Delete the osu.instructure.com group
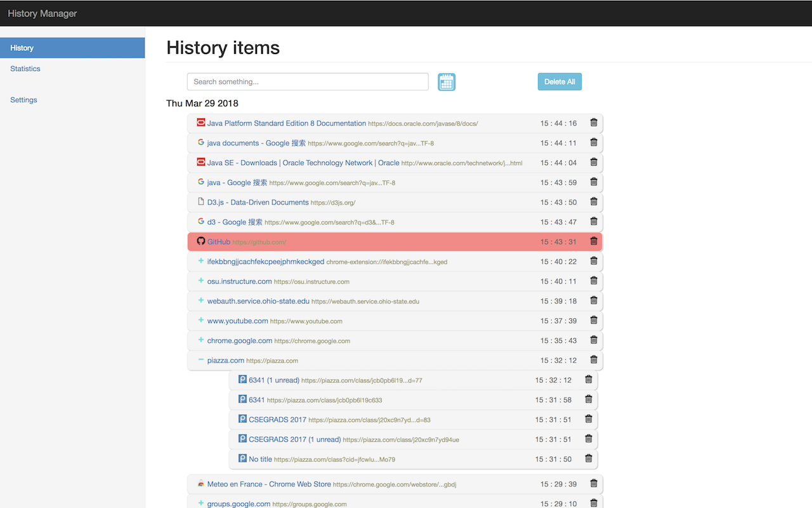The height and width of the screenshot is (508, 812). pyautogui.click(x=594, y=281)
